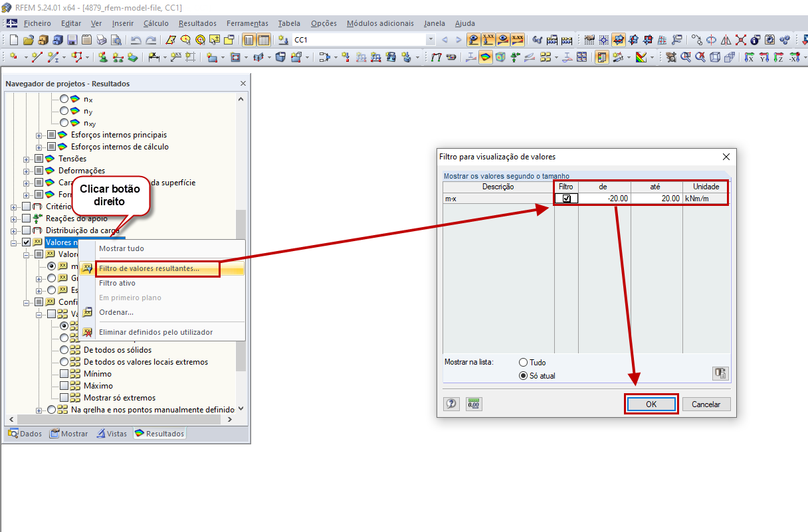The height and width of the screenshot is (532, 808).
Task: Click the Print icon in toolbar
Action: point(102,40)
